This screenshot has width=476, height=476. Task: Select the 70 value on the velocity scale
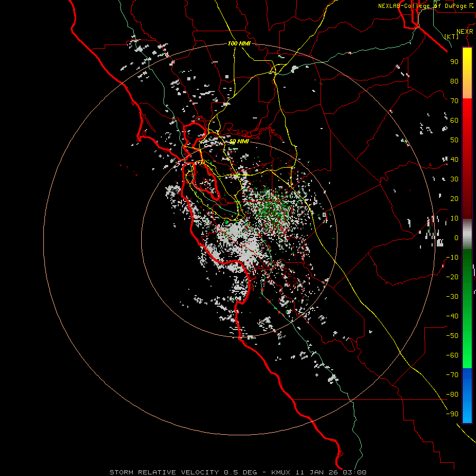454,101
